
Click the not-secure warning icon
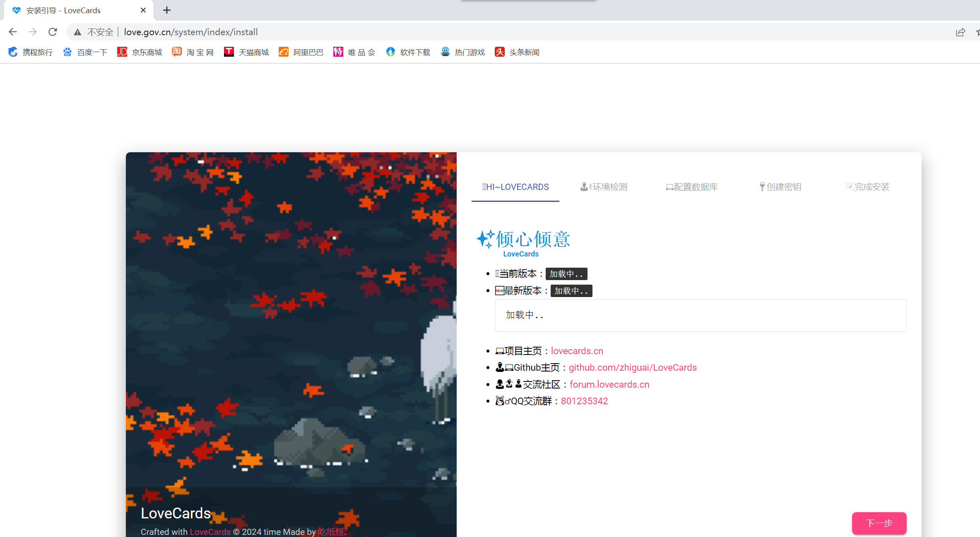(x=77, y=32)
